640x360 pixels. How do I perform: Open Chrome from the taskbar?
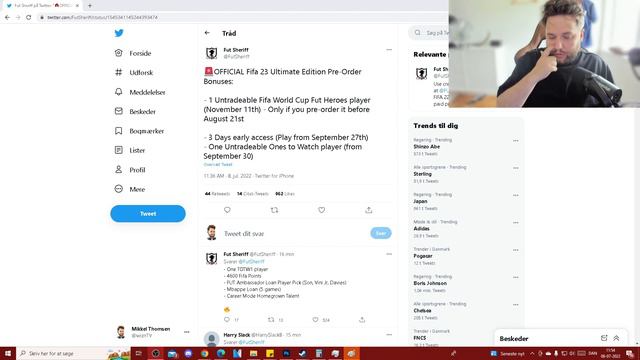(204, 353)
